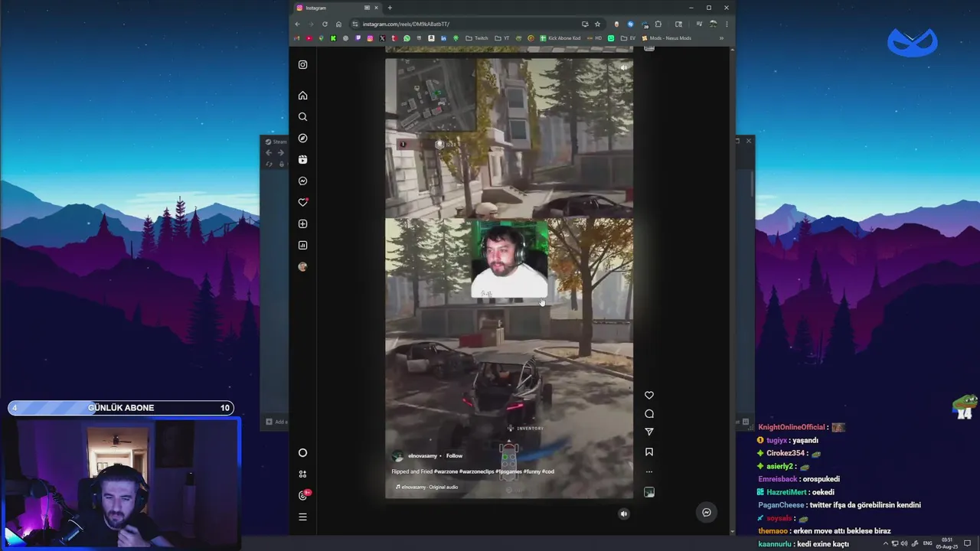Like the reel with heart icon
Image resolution: width=980 pixels, height=551 pixels.
click(x=649, y=396)
